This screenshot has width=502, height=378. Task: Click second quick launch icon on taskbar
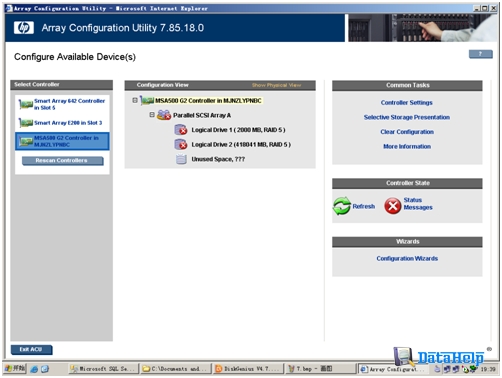(45, 369)
